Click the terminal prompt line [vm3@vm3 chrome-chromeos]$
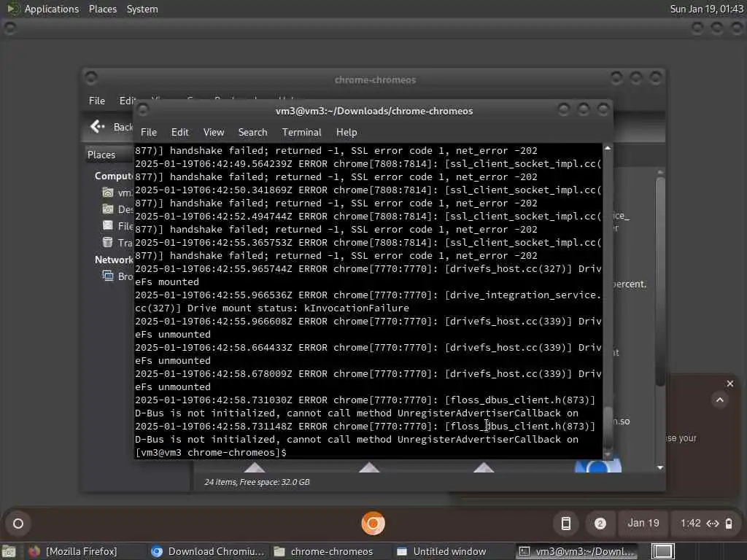 (x=211, y=452)
